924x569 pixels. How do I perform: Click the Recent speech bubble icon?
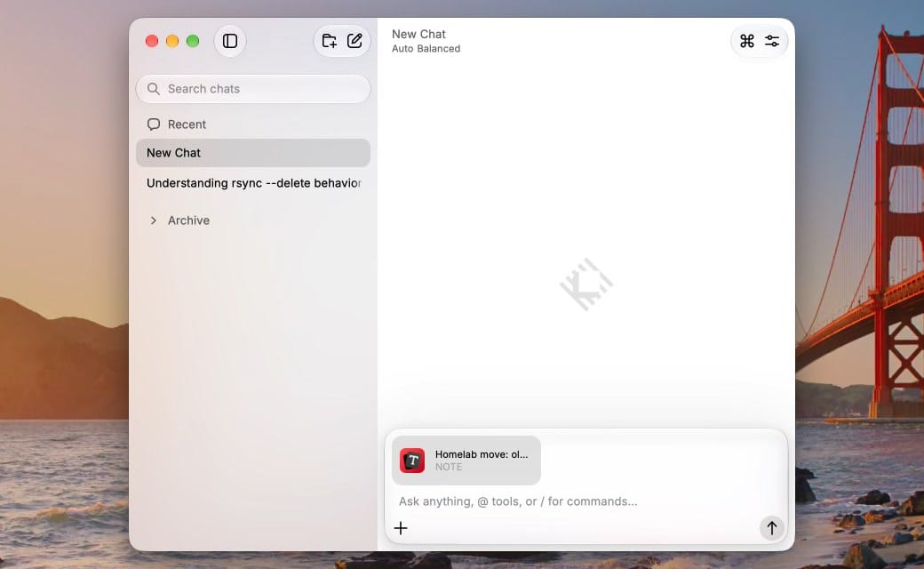pyautogui.click(x=154, y=124)
